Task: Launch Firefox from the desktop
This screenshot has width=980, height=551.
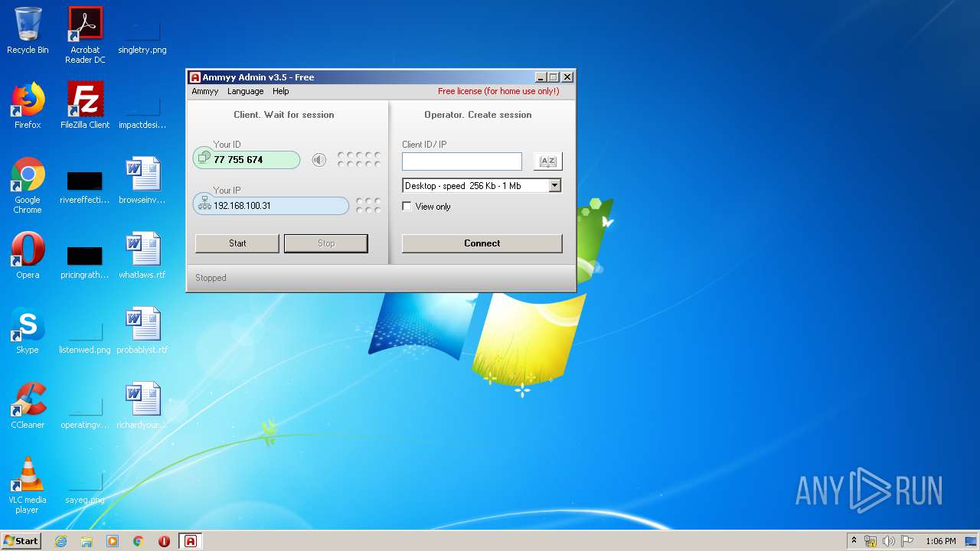Action: [x=28, y=106]
